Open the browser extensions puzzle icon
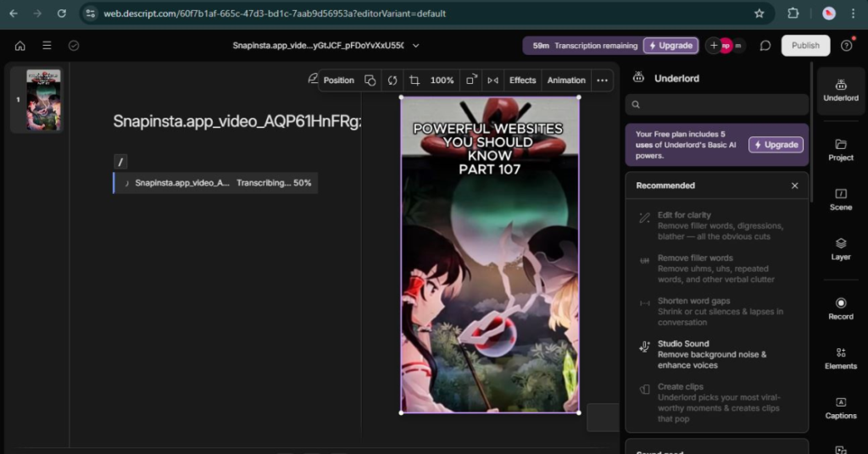This screenshot has height=454, width=868. (793, 14)
